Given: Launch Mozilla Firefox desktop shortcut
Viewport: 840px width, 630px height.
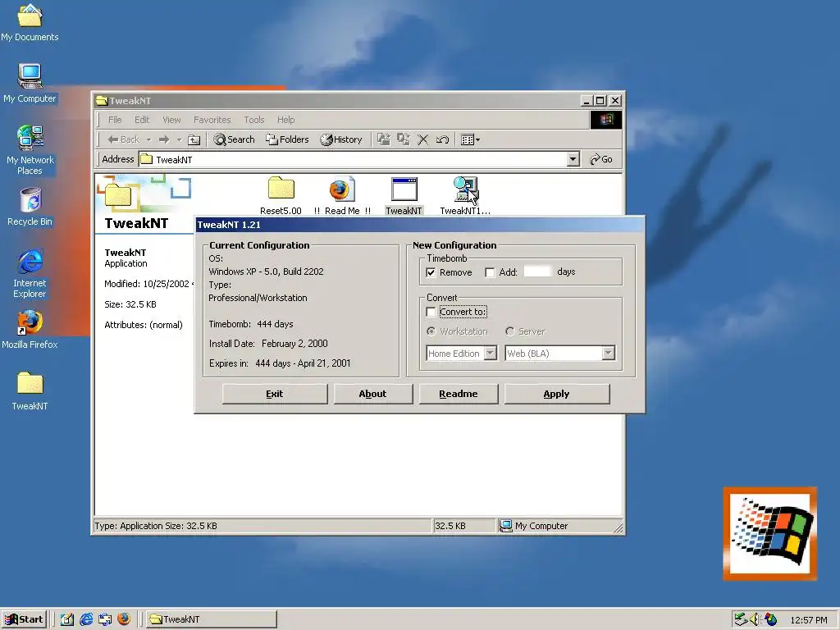Looking at the screenshot, I should tap(30, 330).
